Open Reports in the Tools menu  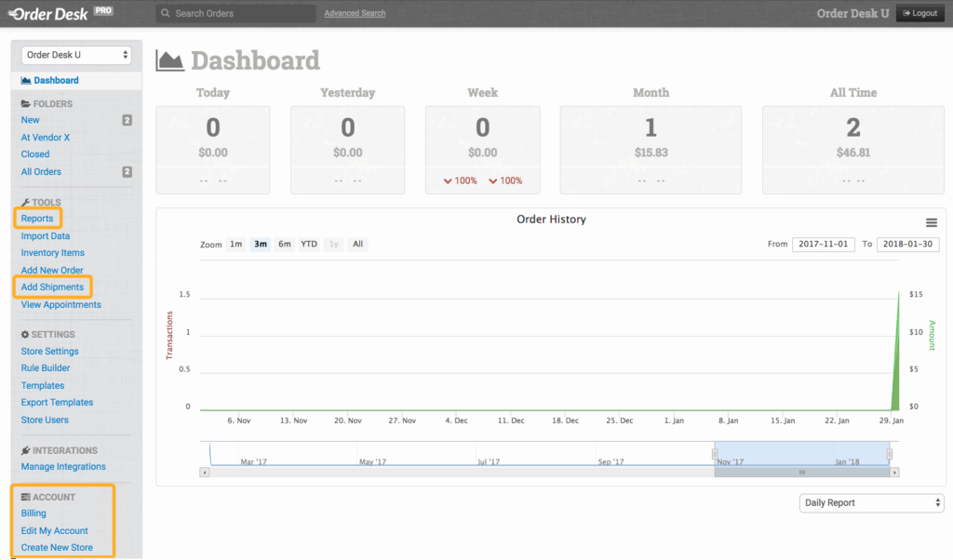click(37, 219)
